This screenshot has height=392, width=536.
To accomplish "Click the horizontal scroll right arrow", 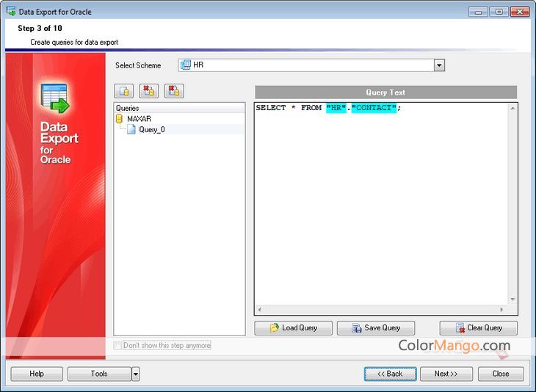I will [x=501, y=310].
